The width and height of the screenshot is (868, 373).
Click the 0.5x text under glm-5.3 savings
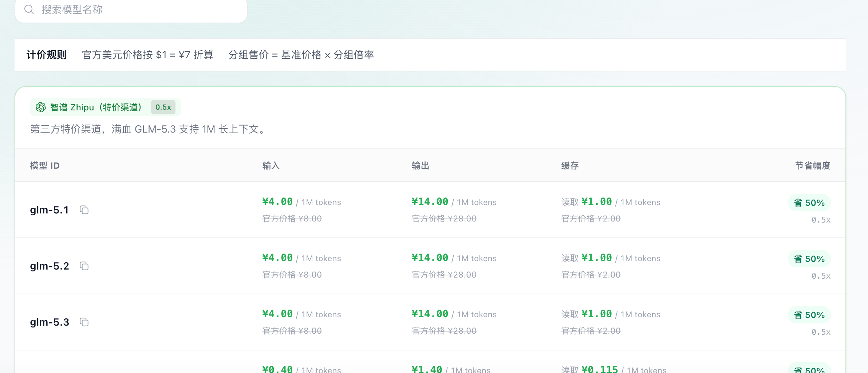click(821, 332)
